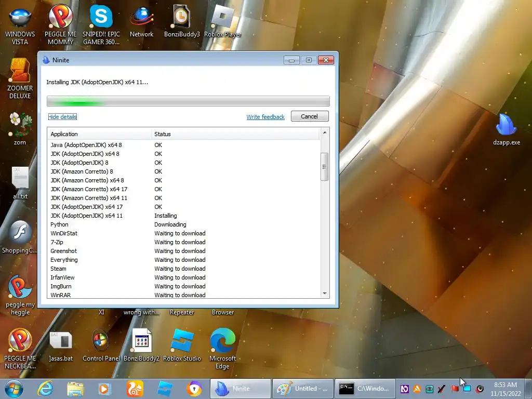Switch to the Untitled Paint taskbar button
Viewport: 532px width, 399px height.
coord(303,389)
